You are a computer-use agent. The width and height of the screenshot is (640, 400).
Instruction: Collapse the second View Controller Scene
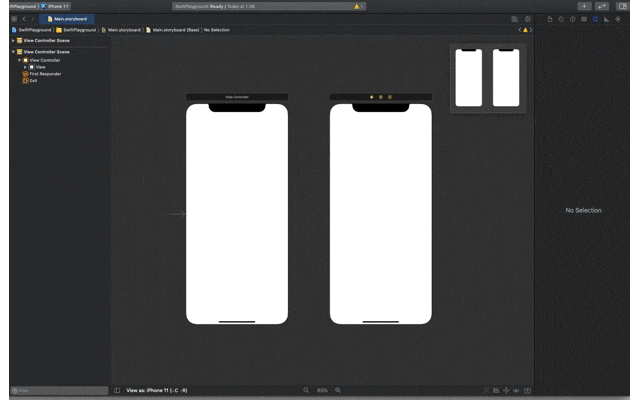(x=13, y=52)
